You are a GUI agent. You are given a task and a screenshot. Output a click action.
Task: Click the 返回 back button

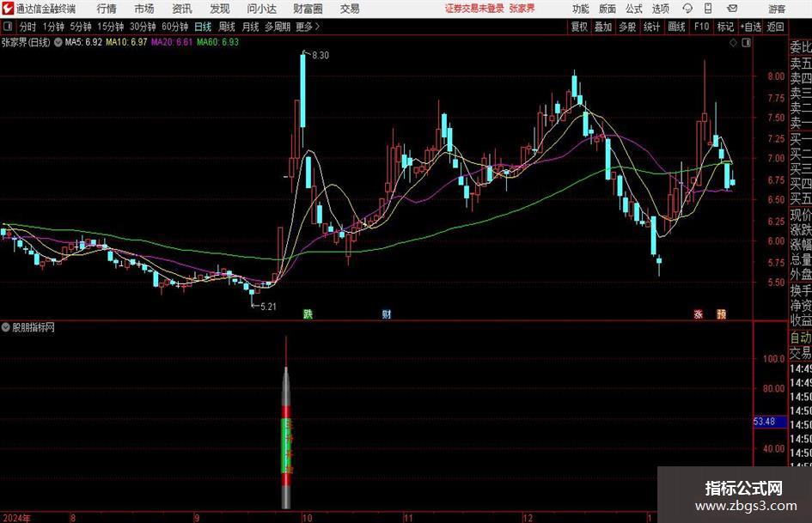pyautogui.click(x=775, y=27)
